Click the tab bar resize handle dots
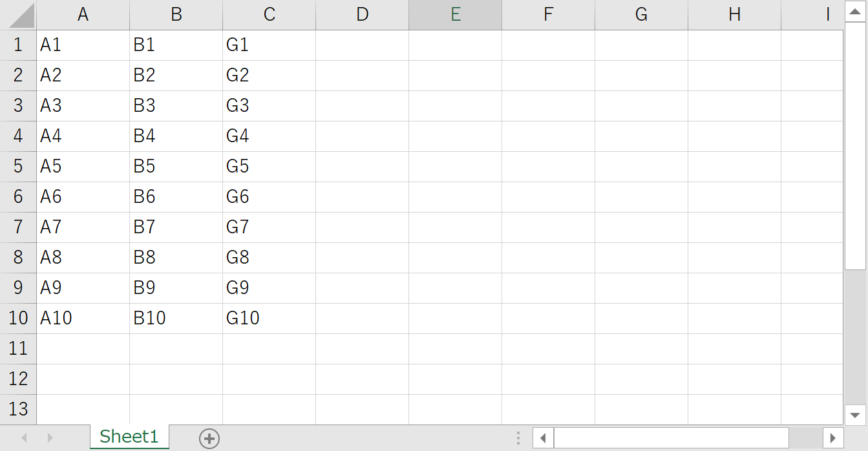The image size is (868, 451). [x=518, y=438]
